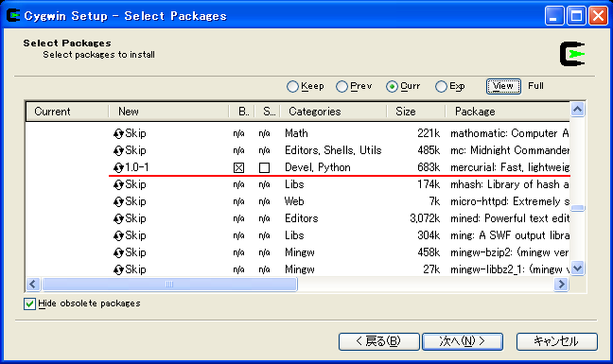Select the Curr radio button
The width and height of the screenshot is (613, 364).
(392, 86)
